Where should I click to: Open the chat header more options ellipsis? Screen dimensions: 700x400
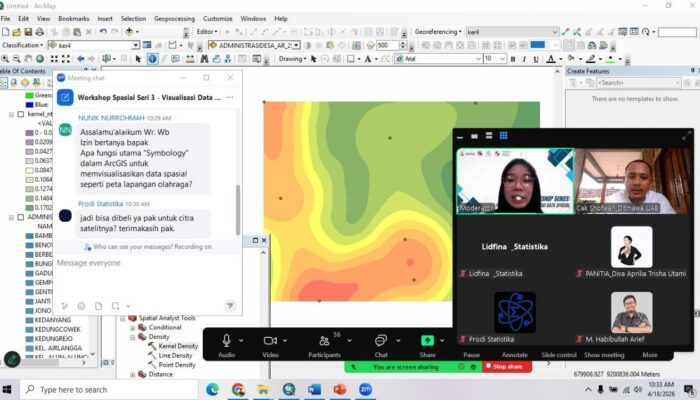point(229,97)
